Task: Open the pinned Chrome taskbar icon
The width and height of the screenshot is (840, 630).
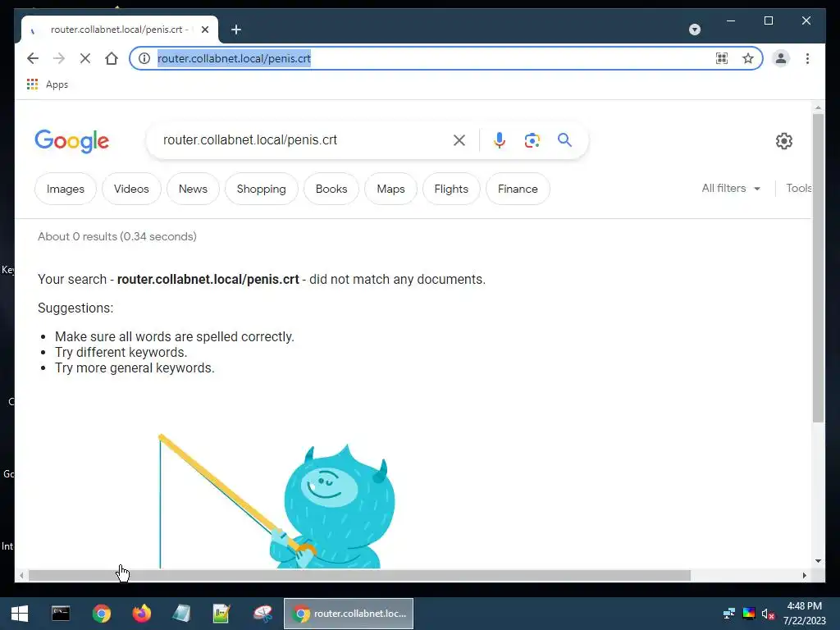Action: pyautogui.click(x=101, y=614)
